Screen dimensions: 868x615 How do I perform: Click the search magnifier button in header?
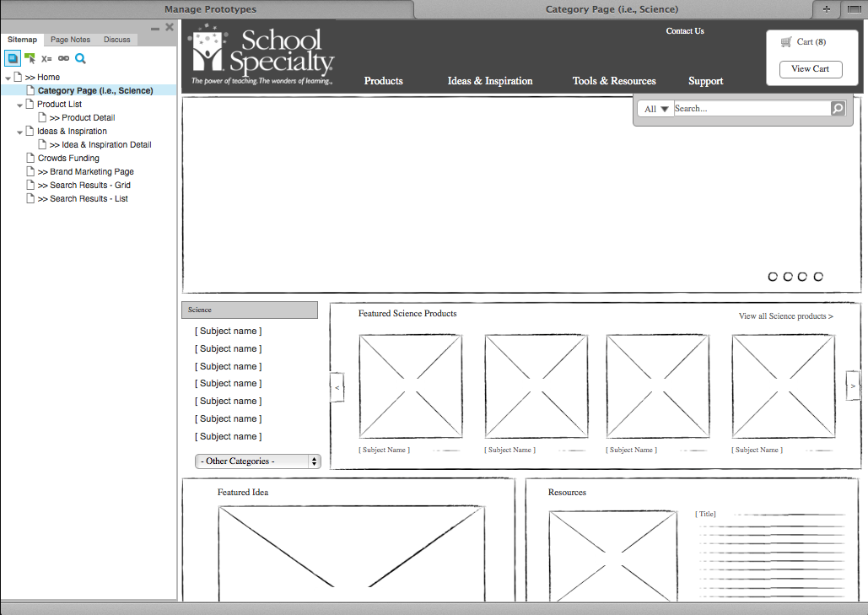click(838, 109)
